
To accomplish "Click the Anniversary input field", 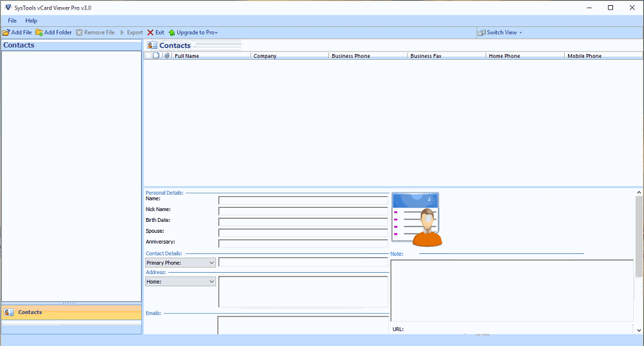I will pos(303,244).
